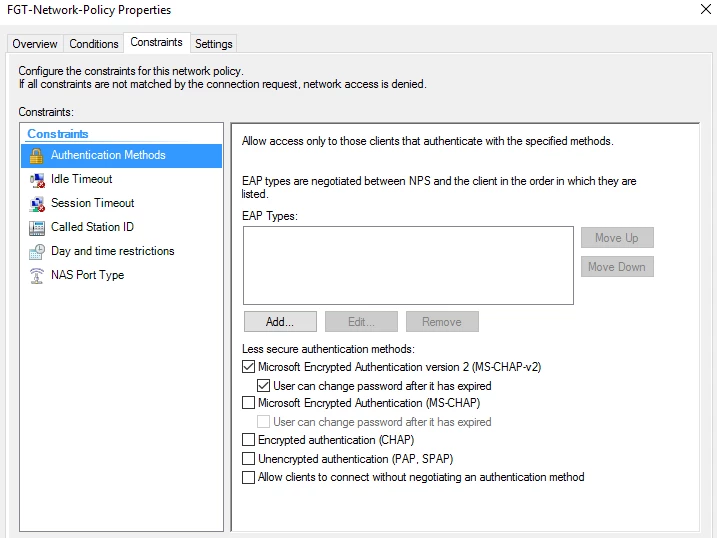Image resolution: width=717 pixels, height=538 pixels.
Task: Select the Constraints tab
Action: coord(156,42)
